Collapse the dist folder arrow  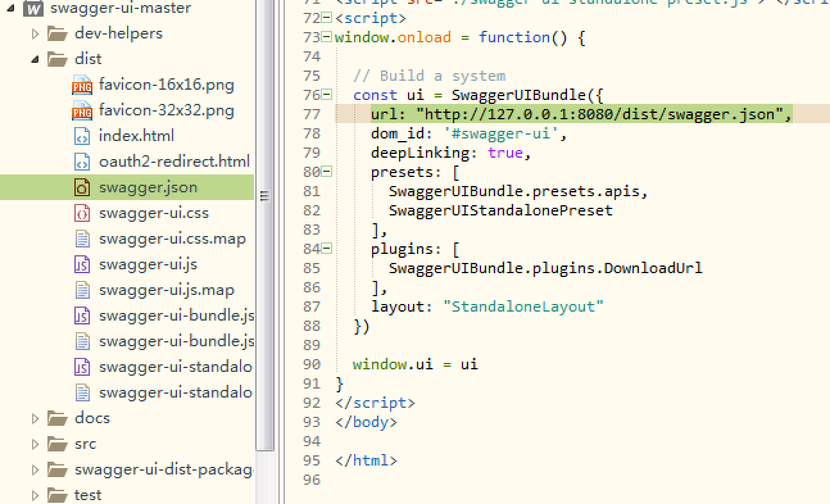tap(35, 59)
